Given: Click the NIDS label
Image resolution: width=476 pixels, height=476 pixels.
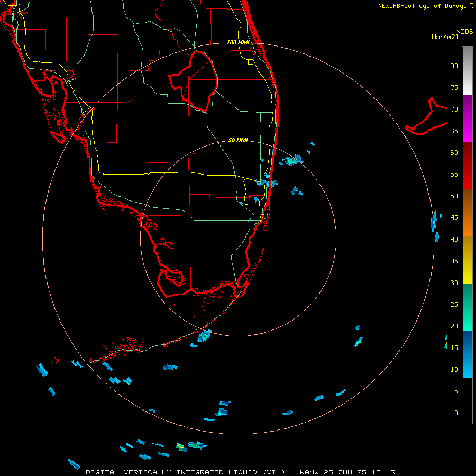Looking at the screenshot, I should click(464, 31).
